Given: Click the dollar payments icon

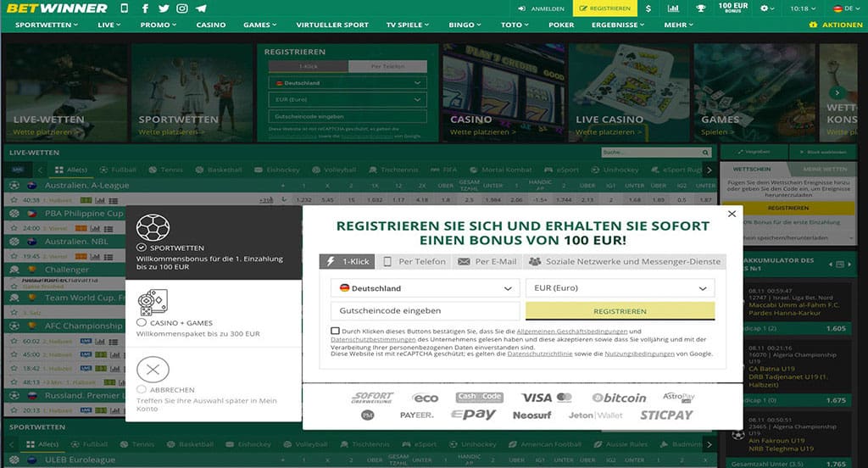Looking at the screenshot, I should pos(648,8).
